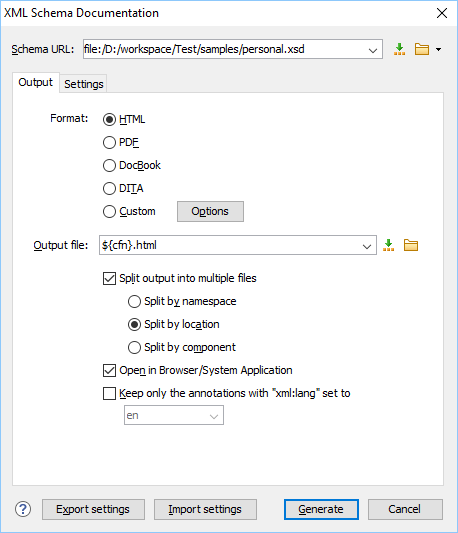Browse for output file with folder icon

411,245
